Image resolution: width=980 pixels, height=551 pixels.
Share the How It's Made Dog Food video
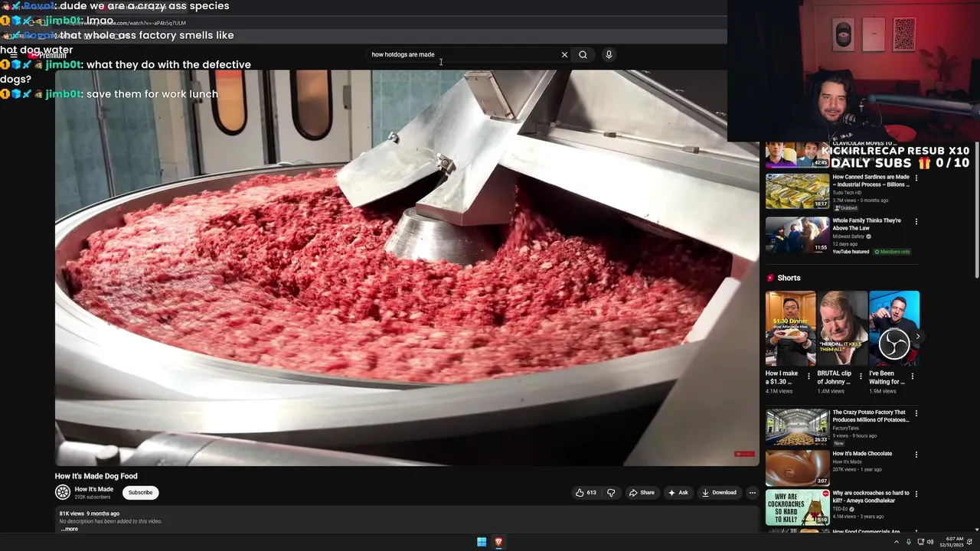tap(642, 493)
